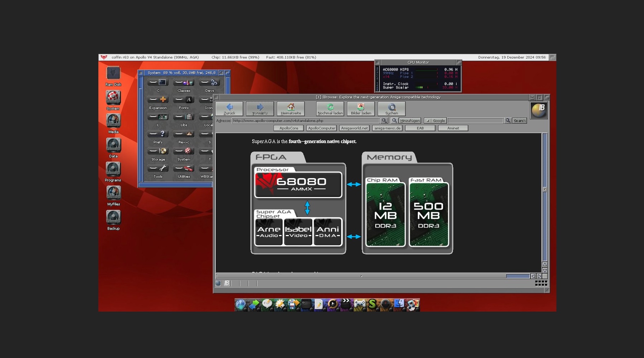Click the grid icon in IBrowse status bar
The width and height of the screenshot is (644, 358).
(x=541, y=283)
